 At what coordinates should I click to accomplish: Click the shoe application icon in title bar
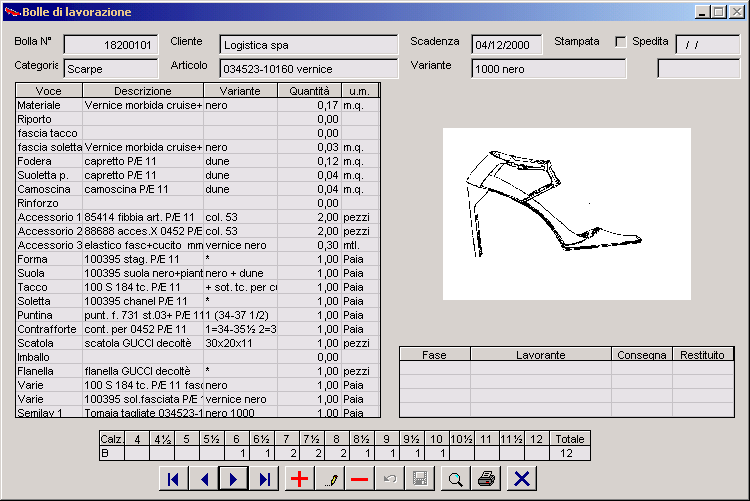coord(12,11)
